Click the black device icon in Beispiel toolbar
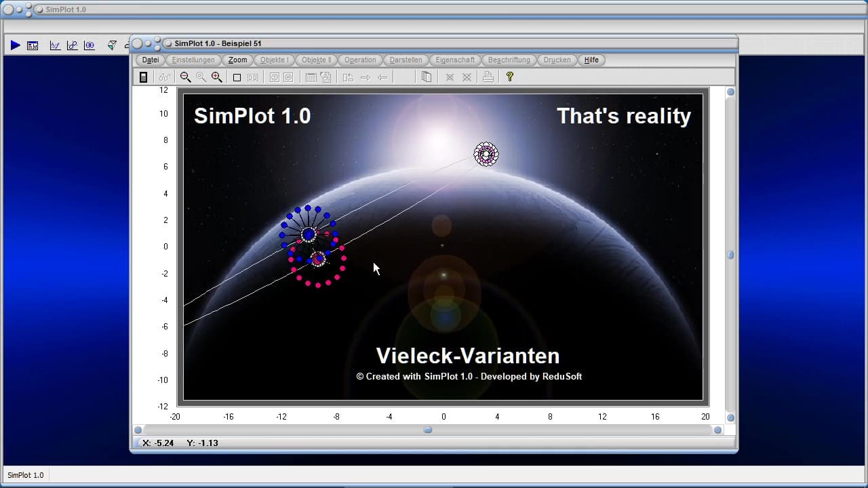 click(143, 77)
